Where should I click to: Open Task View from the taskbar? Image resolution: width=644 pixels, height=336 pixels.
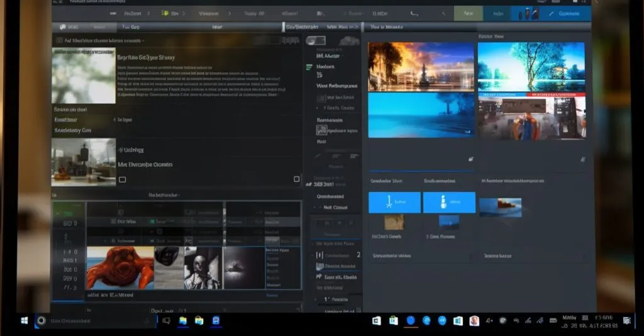click(x=166, y=320)
